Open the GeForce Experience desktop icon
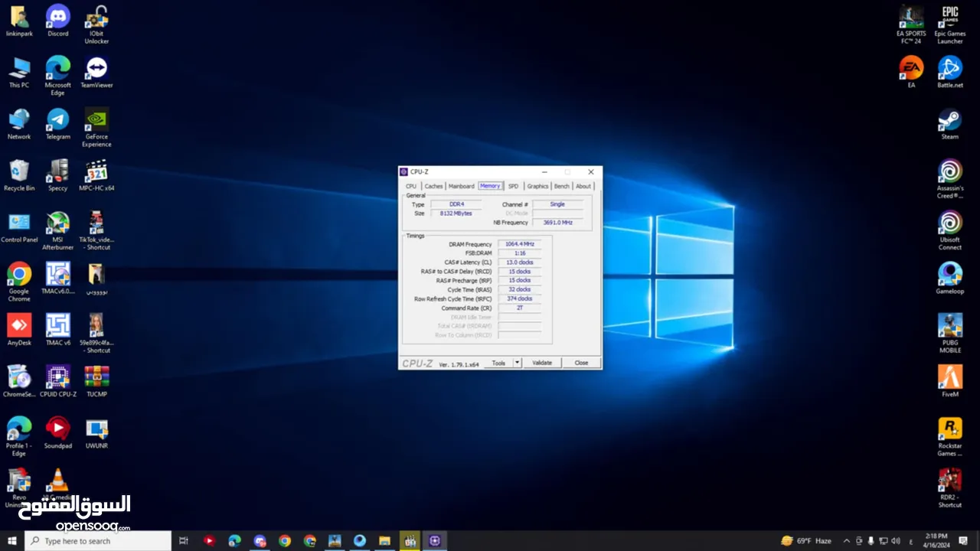The width and height of the screenshot is (980, 551). pyautogui.click(x=96, y=128)
